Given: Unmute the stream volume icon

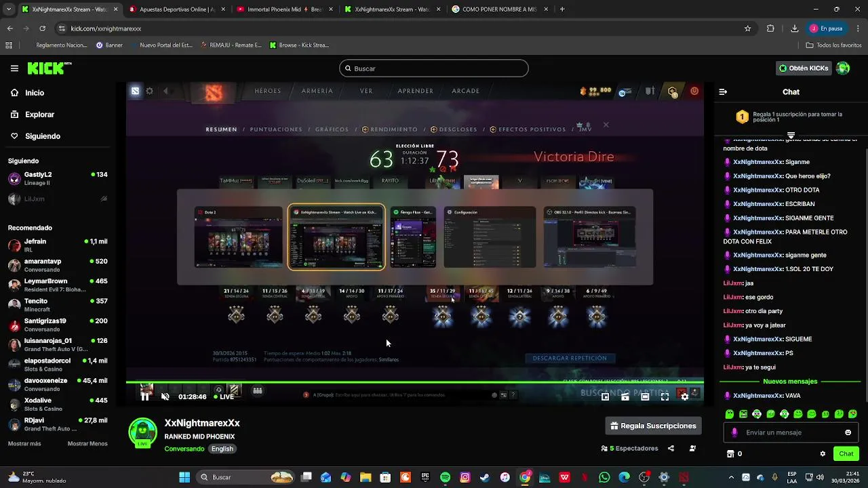Looking at the screenshot, I should tap(165, 396).
